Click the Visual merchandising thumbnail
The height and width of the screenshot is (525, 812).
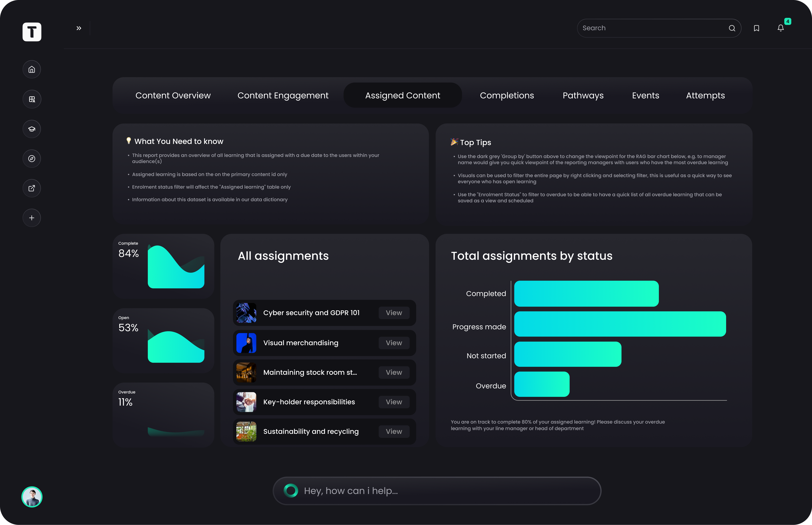coord(246,343)
